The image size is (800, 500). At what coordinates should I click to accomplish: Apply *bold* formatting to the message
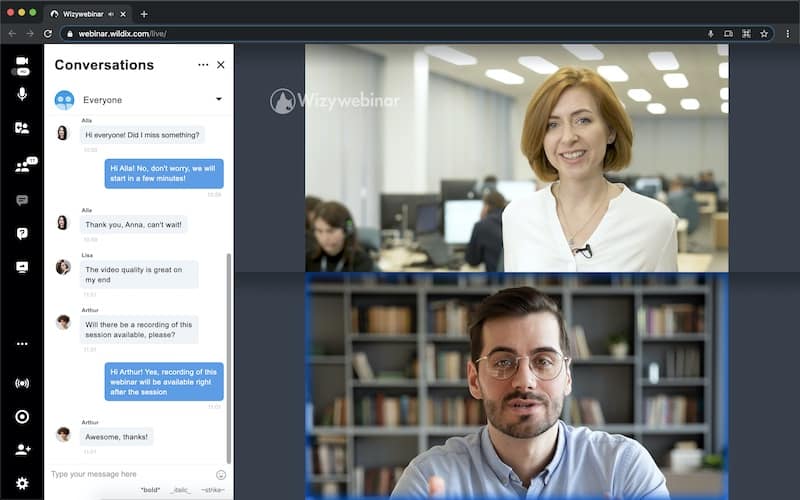tap(150, 490)
